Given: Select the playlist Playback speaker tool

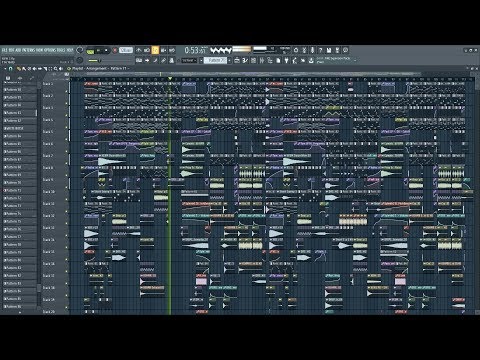Looking at the screenshot, I should [x=61, y=68].
